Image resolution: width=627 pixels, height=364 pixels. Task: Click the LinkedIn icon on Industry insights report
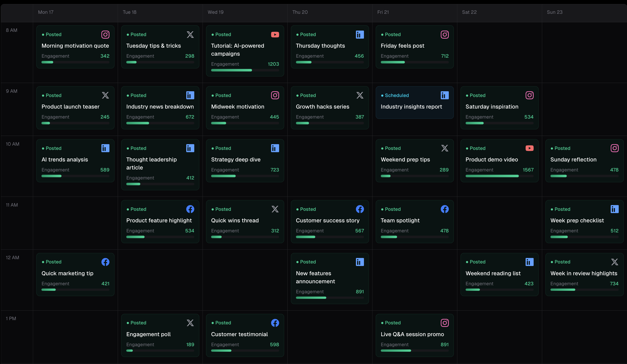point(444,95)
